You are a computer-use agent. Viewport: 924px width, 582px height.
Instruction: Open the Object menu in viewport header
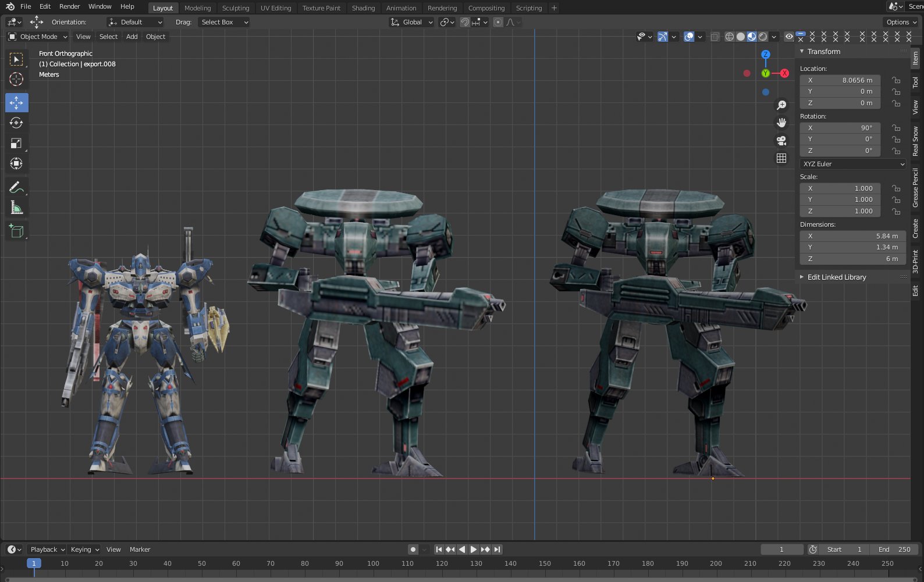click(x=155, y=37)
